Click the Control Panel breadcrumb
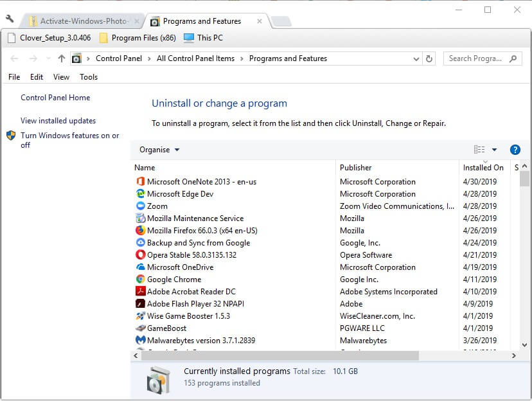The image size is (532, 401). (x=119, y=58)
